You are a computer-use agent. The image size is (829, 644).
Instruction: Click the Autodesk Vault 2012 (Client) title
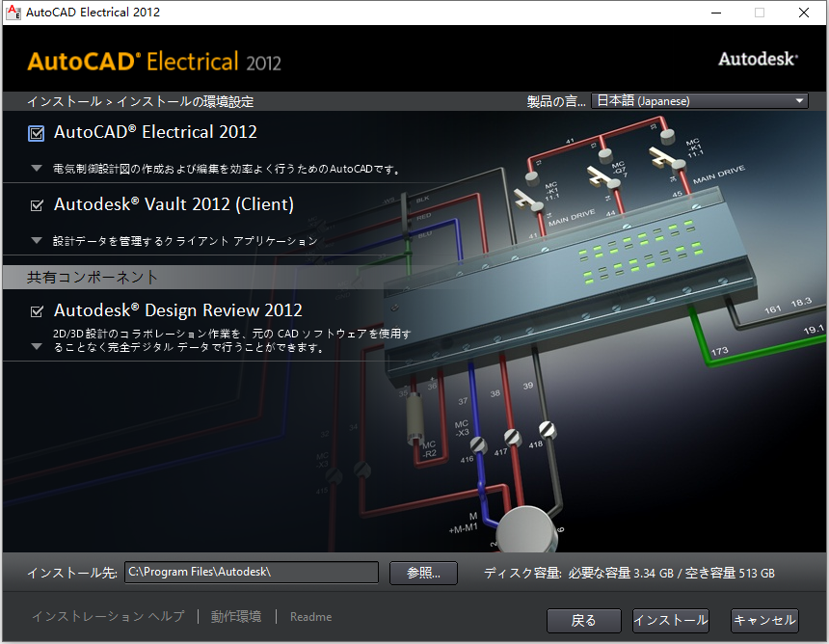coord(174,204)
